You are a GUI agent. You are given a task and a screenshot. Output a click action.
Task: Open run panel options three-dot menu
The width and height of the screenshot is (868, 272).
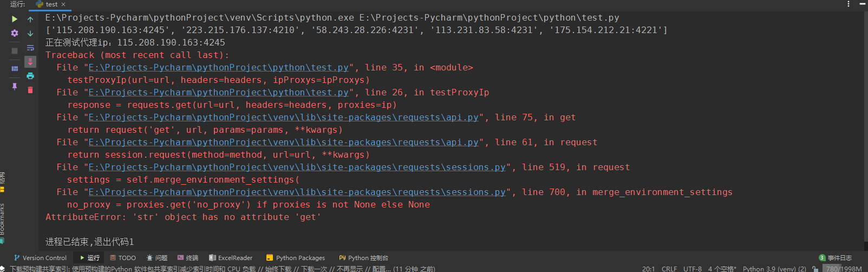point(848,4)
